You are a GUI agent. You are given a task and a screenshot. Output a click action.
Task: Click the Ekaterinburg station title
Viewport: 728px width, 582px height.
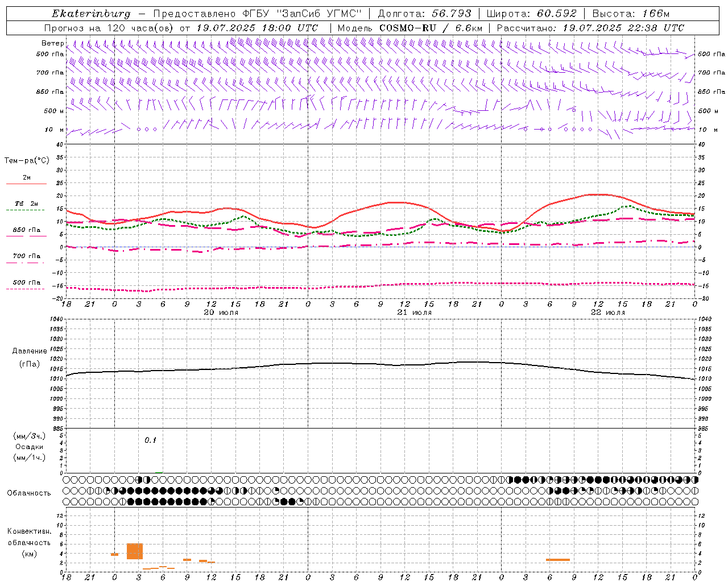click(x=91, y=14)
